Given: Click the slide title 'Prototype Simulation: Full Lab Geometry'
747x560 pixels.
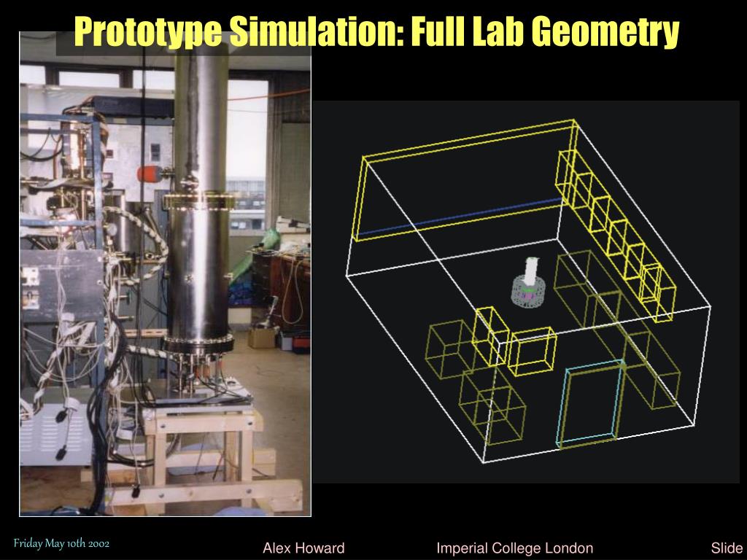Looking at the screenshot, I should point(376,31).
